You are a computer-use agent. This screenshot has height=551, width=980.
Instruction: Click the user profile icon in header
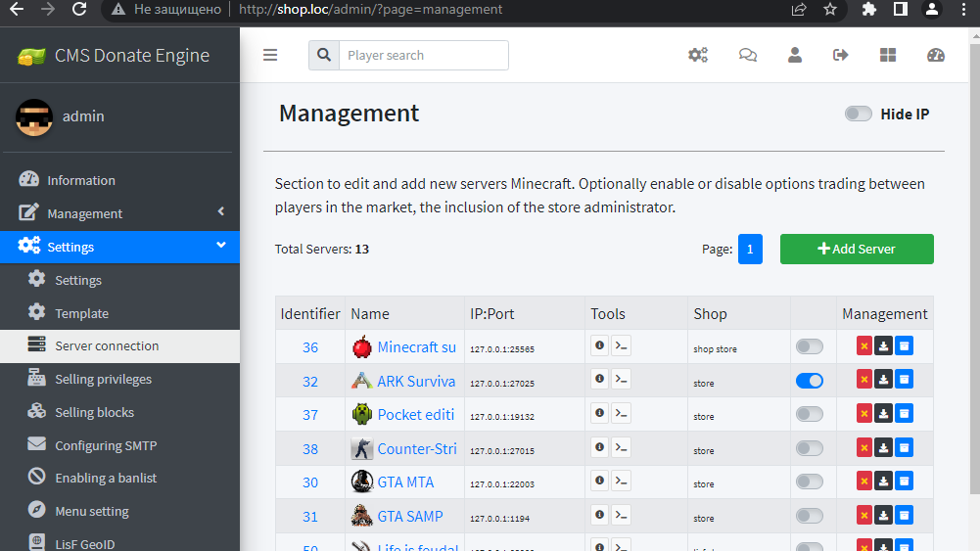click(x=795, y=55)
